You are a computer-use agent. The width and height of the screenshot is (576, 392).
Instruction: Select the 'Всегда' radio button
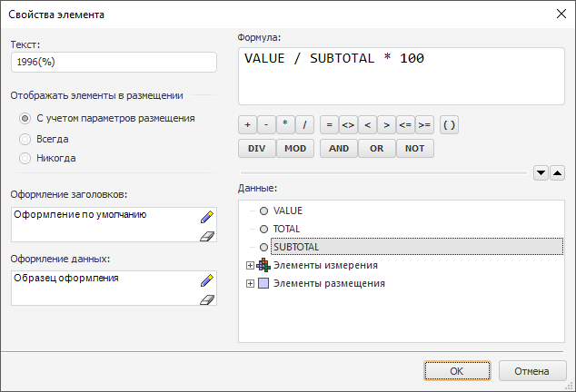pyautogui.click(x=25, y=139)
